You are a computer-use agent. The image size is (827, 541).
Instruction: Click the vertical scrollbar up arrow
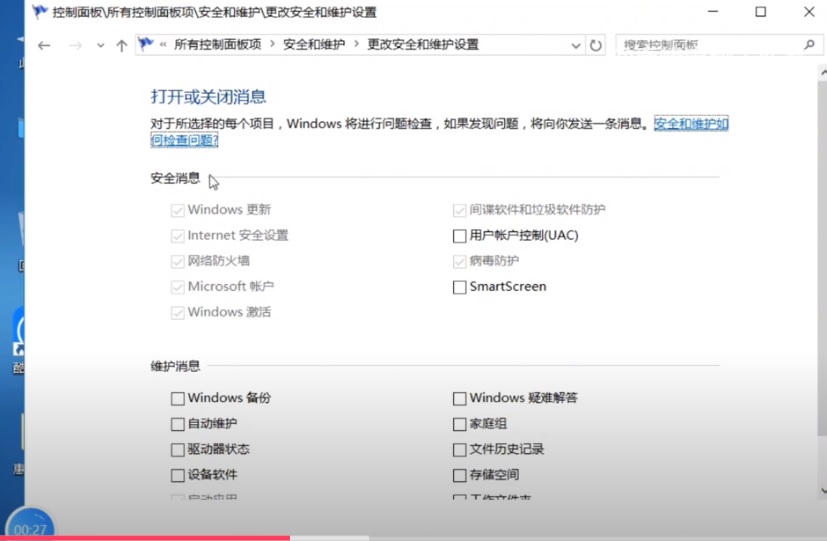coord(822,72)
